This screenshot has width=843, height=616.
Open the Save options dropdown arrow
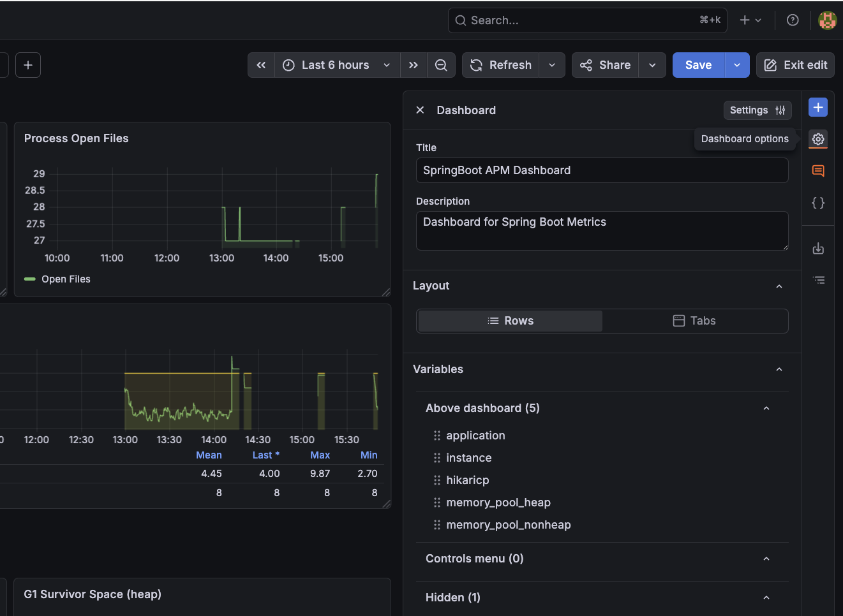(737, 65)
